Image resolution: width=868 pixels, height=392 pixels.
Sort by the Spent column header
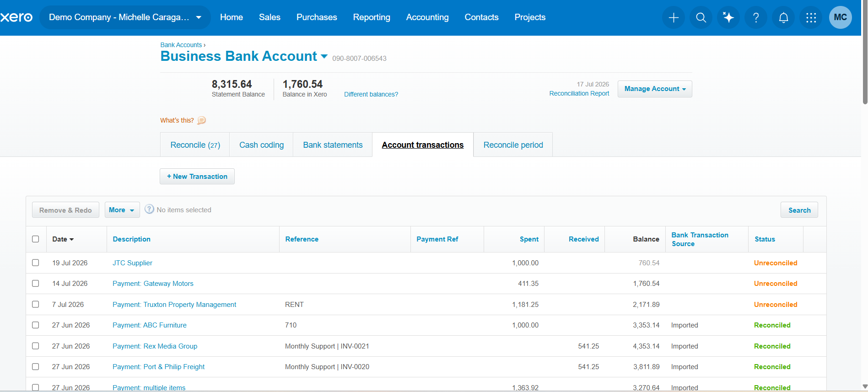coord(529,239)
